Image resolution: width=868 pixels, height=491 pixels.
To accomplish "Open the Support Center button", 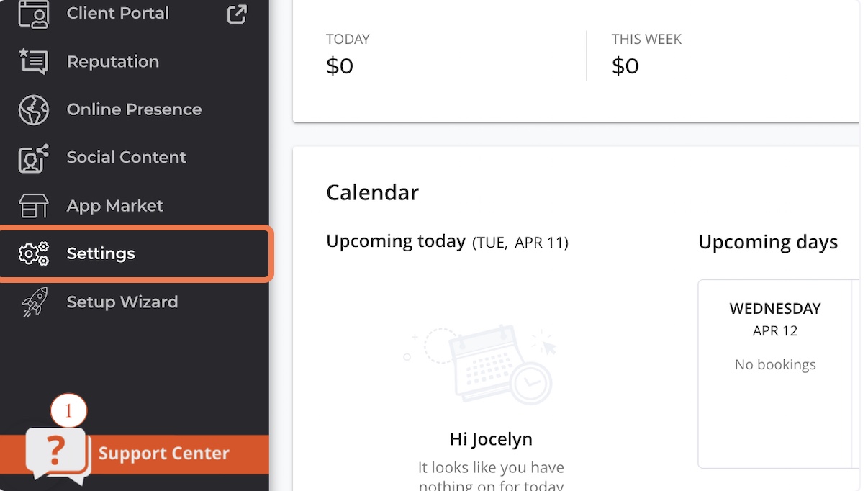I will (163, 454).
